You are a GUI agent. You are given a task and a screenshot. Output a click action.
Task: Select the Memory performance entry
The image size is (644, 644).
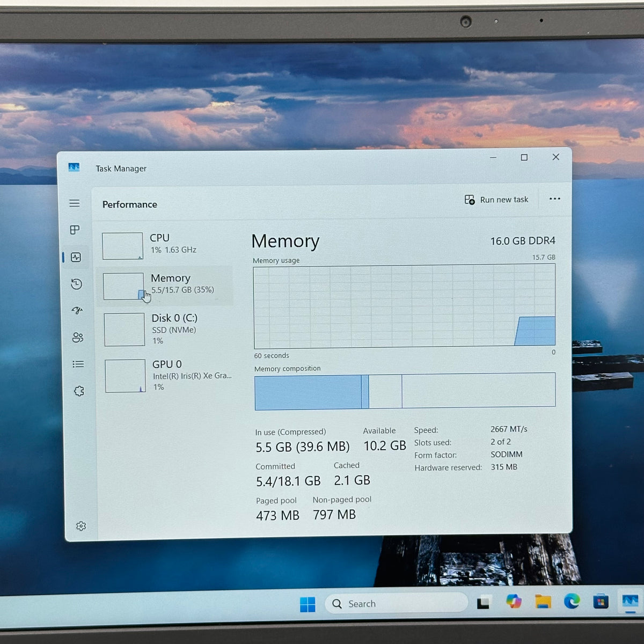(166, 286)
